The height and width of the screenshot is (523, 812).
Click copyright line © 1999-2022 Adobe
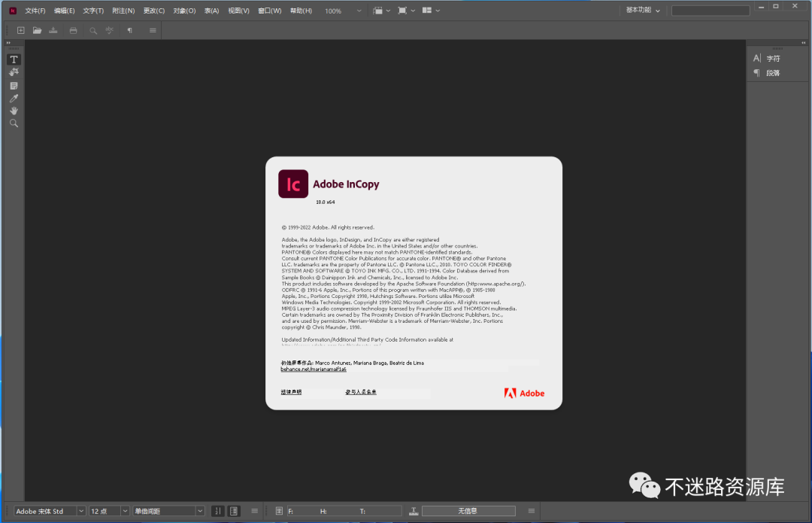(328, 227)
